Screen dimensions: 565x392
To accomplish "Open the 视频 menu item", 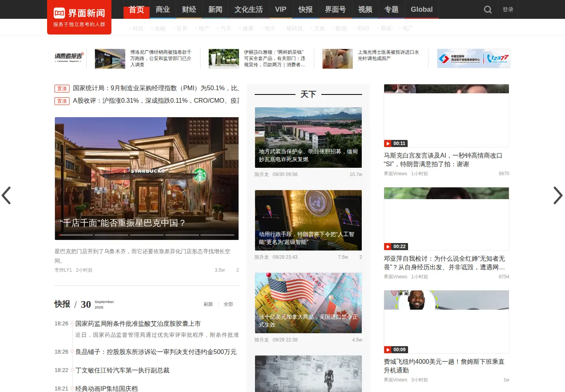I will click(365, 9).
